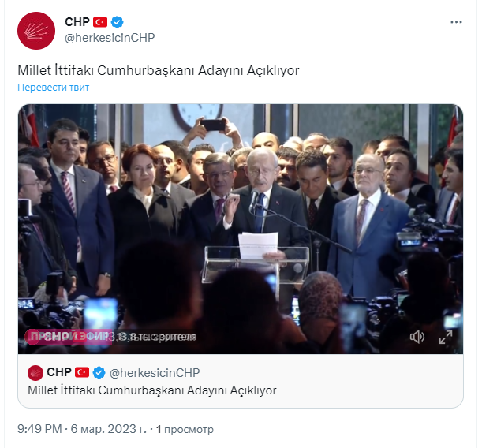Translate the tweet via Перевести твит
482x448 pixels.
53,88
